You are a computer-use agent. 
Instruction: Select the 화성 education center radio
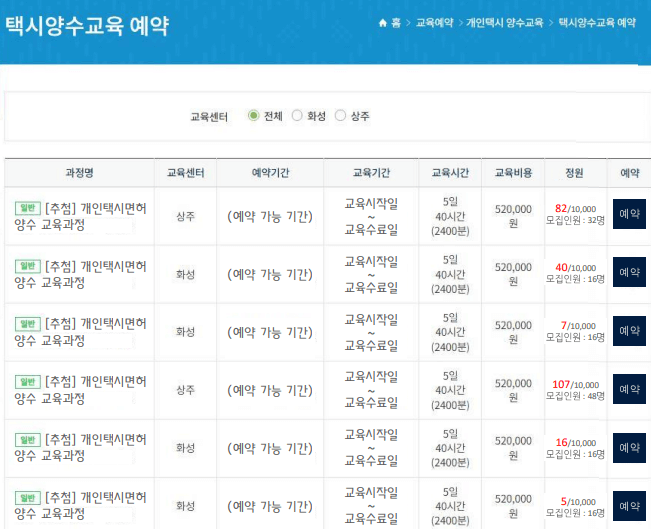click(x=297, y=115)
